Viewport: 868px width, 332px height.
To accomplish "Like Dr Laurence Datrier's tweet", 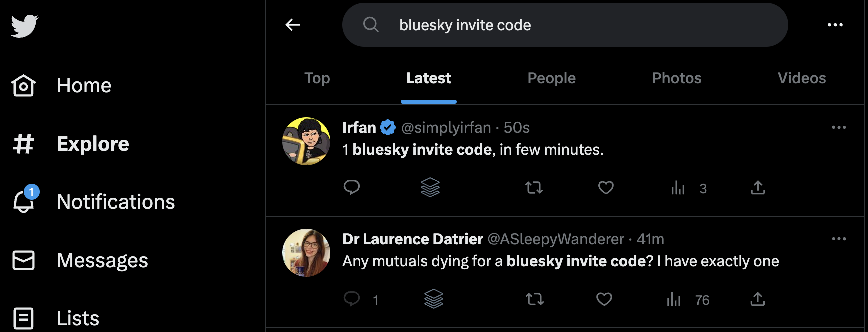I will [604, 299].
